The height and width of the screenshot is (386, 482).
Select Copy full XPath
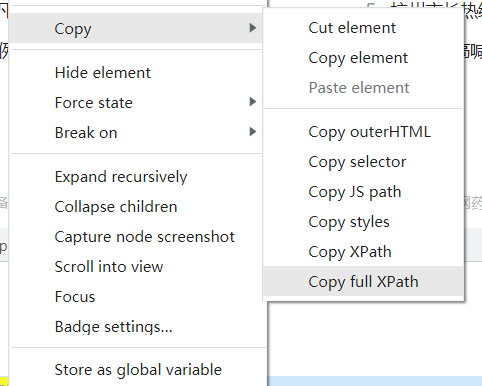coord(363,282)
